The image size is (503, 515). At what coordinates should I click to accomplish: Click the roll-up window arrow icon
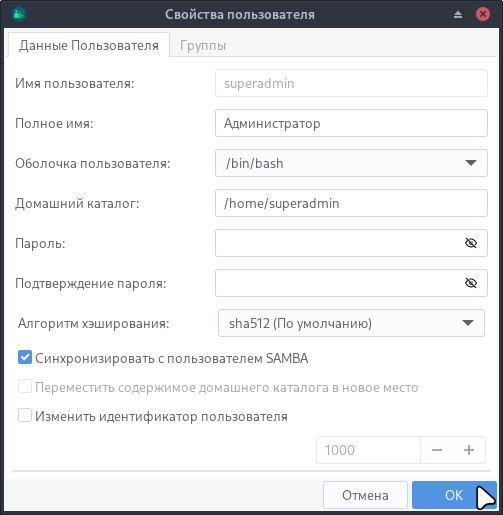pos(458,14)
